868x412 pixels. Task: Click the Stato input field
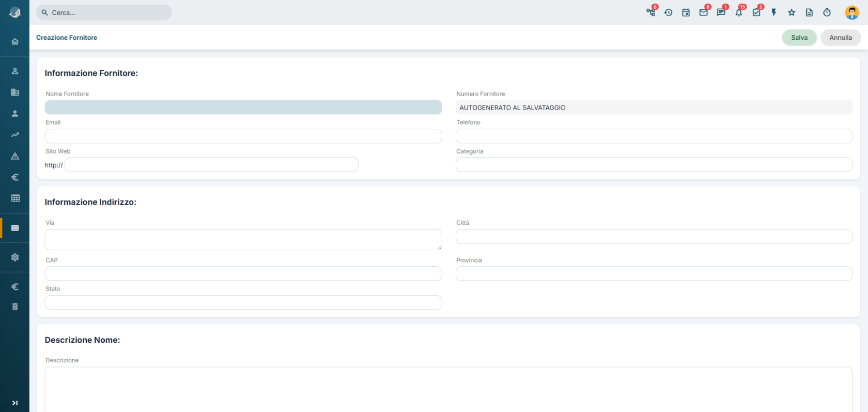(243, 302)
